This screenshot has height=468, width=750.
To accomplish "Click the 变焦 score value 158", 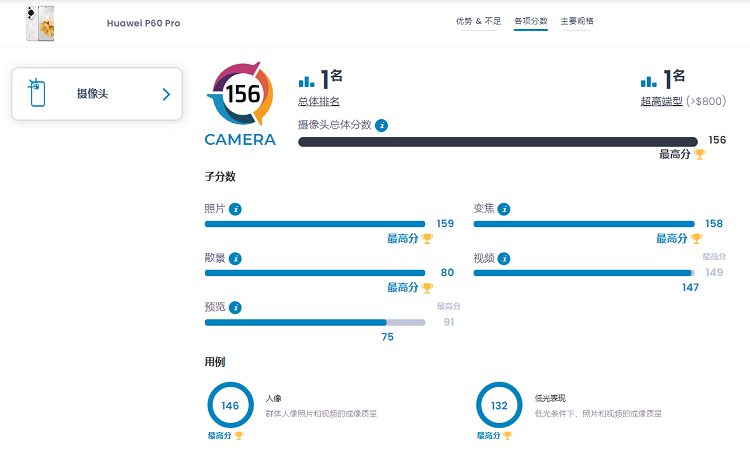I will (714, 223).
